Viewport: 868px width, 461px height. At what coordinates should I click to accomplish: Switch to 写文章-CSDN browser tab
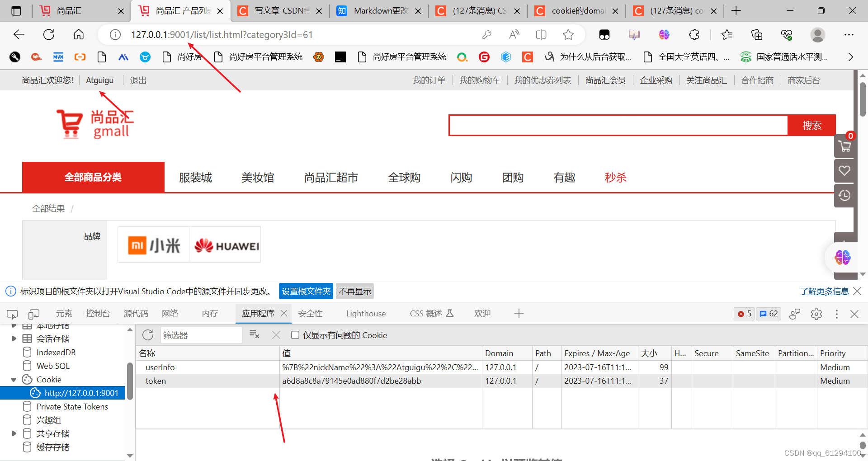[x=280, y=11]
